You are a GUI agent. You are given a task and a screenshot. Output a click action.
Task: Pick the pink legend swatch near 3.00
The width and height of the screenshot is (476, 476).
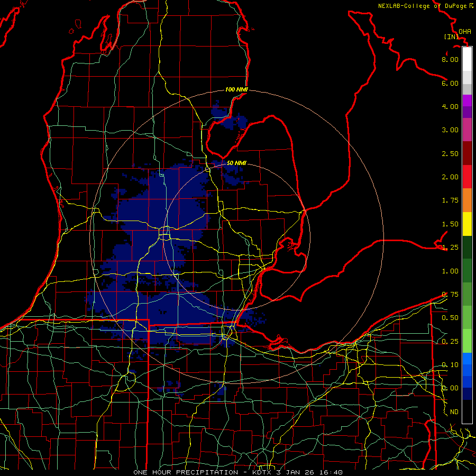click(x=467, y=130)
